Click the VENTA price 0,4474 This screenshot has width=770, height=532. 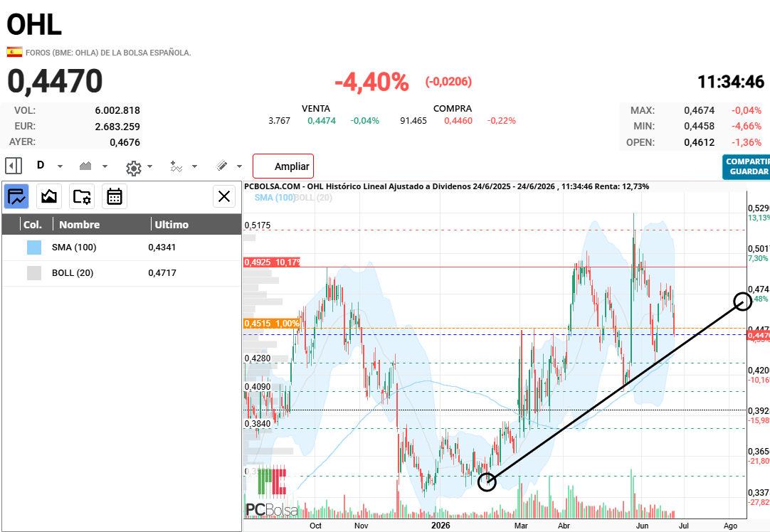[x=322, y=121]
